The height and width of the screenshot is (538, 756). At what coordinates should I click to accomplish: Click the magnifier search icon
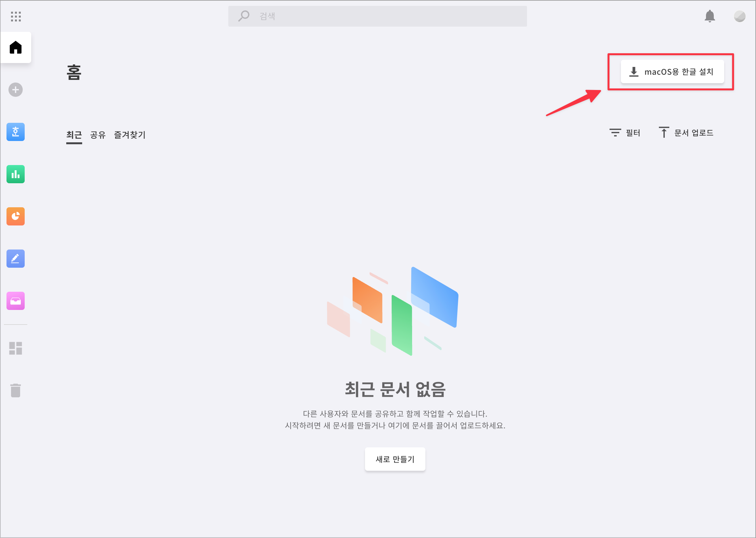(244, 16)
